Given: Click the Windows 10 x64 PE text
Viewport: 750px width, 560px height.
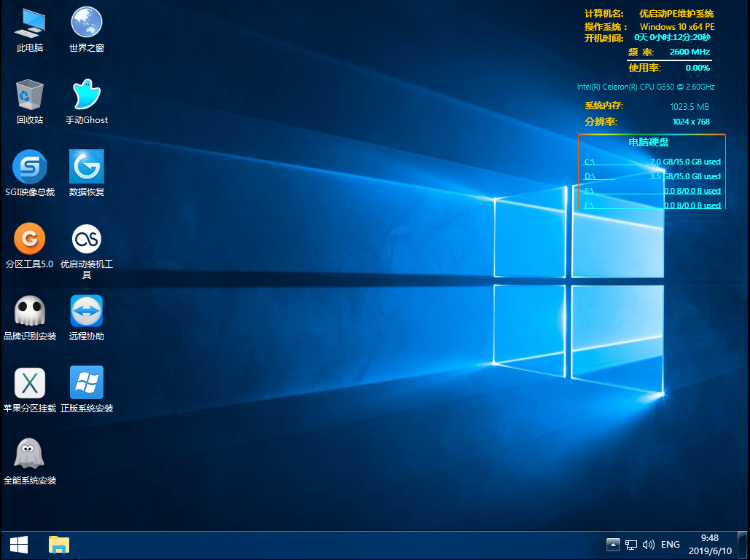Looking at the screenshot, I should pos(677,27).
